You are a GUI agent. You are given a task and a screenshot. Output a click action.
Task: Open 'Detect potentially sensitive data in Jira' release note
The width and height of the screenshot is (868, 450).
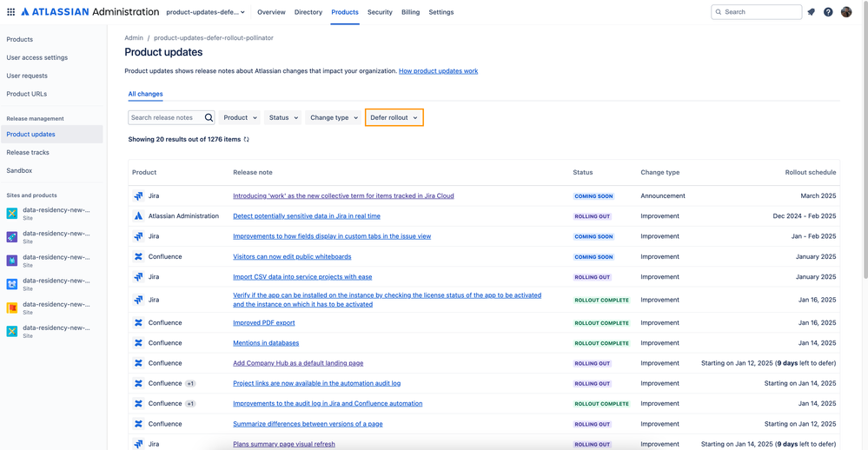(307, 215)
